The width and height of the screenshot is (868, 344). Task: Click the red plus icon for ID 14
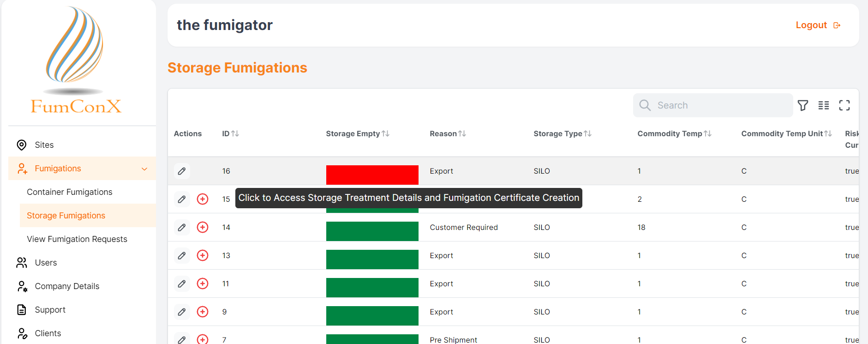pos(203,227)
